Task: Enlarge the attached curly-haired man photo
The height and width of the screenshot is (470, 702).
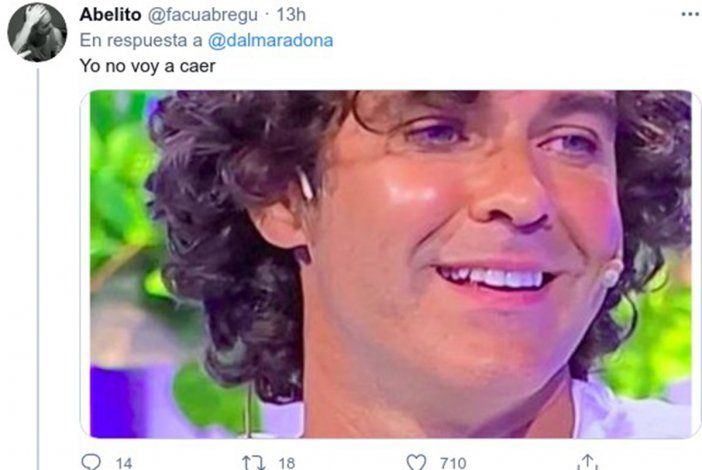Action: pyautogui.click(x=390, y=264)
